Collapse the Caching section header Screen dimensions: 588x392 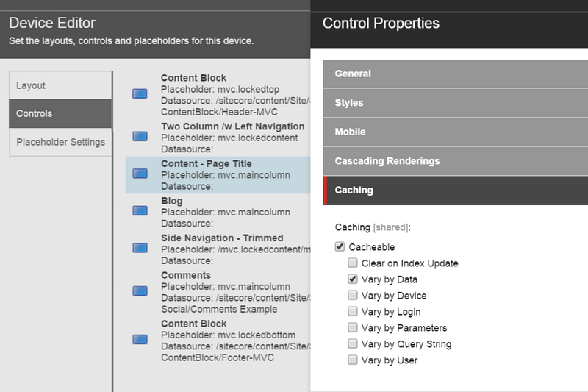tap(455, 190)
